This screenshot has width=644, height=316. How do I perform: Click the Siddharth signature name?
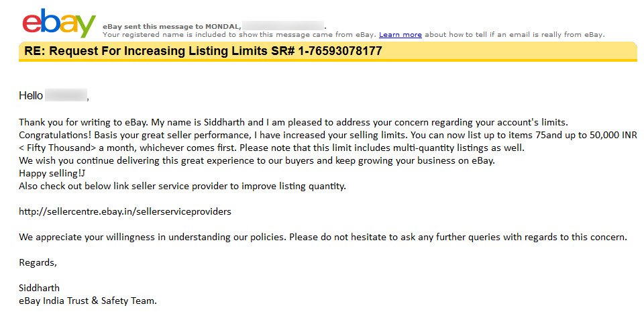[39, 288]
